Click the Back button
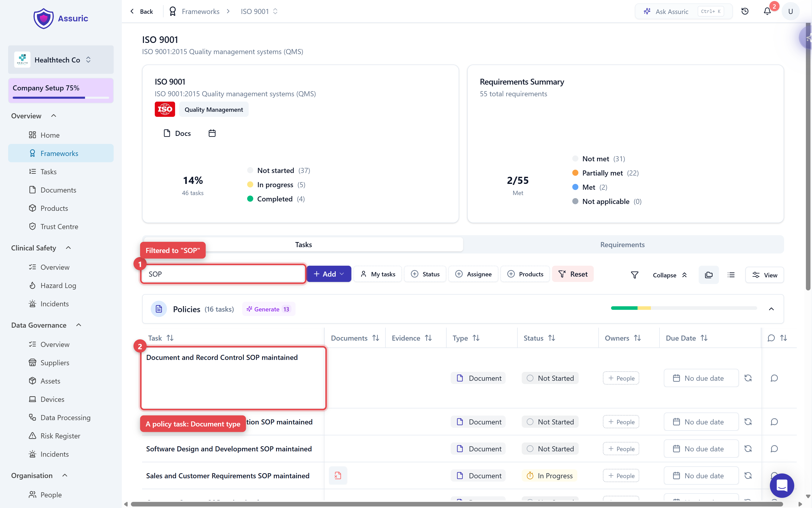Viewport: 812px width, 508px height. pos(141,11)
